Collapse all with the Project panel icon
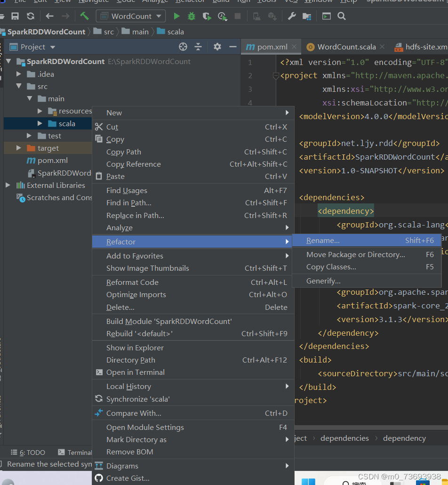Screen dimensions: 448x485 point(198,47)
